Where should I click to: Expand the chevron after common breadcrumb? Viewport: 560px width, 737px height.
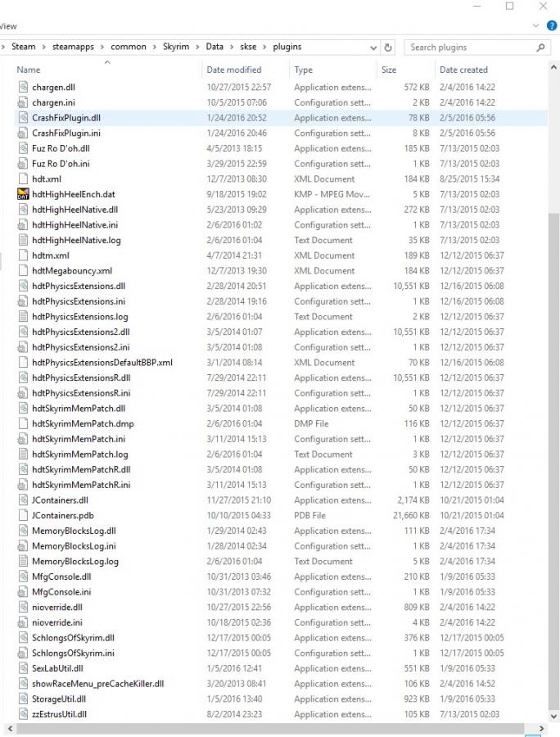pos(155,47)
